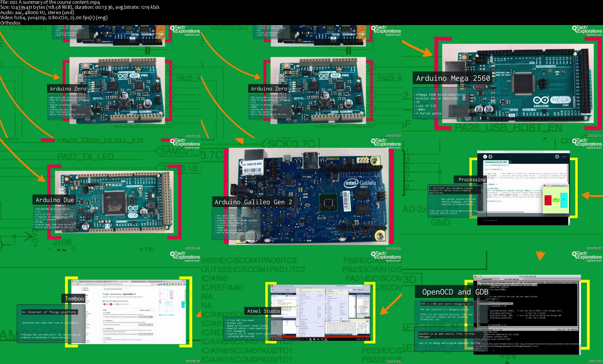The height and width of the screenshot is (364, 603).
Task: Click Tech Explorations logo in 00:06:50 frame
Action: pyautogui.click(x=386, y=144)
